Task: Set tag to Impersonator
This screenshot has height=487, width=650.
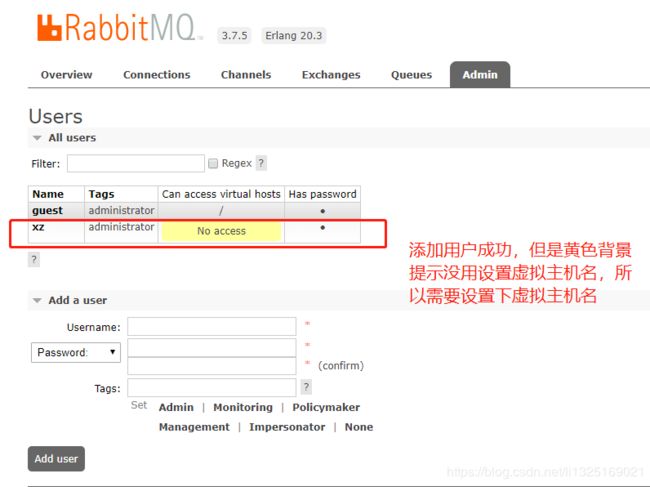Action: (x=287, y=427)
